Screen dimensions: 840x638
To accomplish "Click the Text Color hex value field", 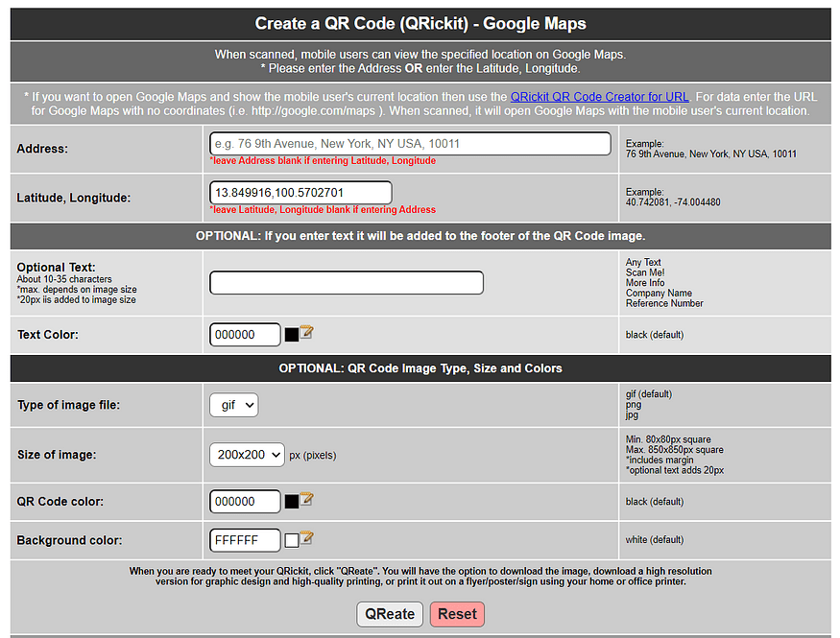I will point(245,335).
